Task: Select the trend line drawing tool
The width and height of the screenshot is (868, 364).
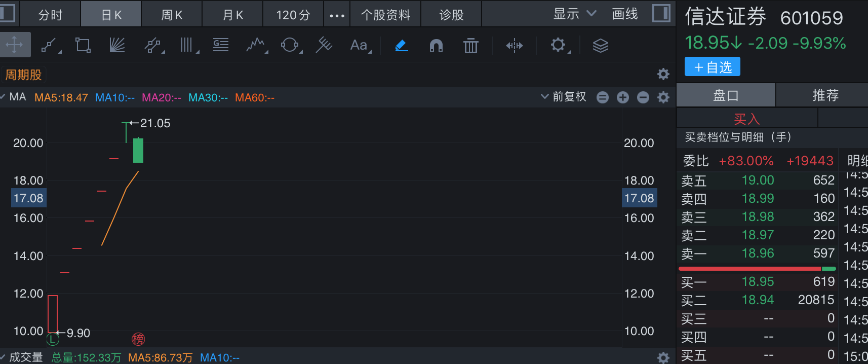Action: coord(49,46)
